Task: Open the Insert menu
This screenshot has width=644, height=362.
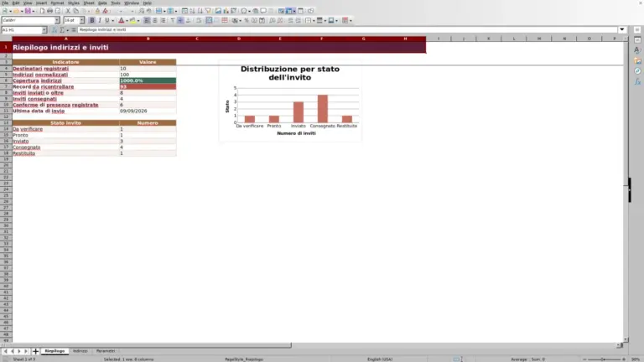Action: [x=41, y=3]
